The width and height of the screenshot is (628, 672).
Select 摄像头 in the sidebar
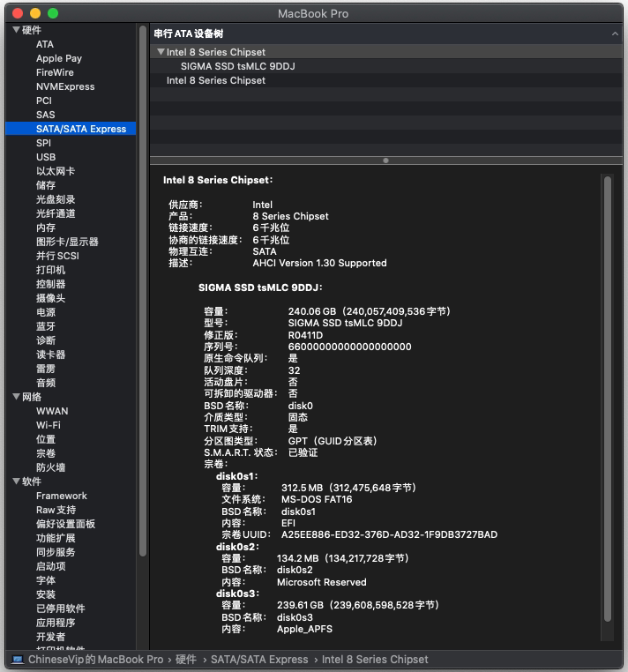tap(50, 298)
